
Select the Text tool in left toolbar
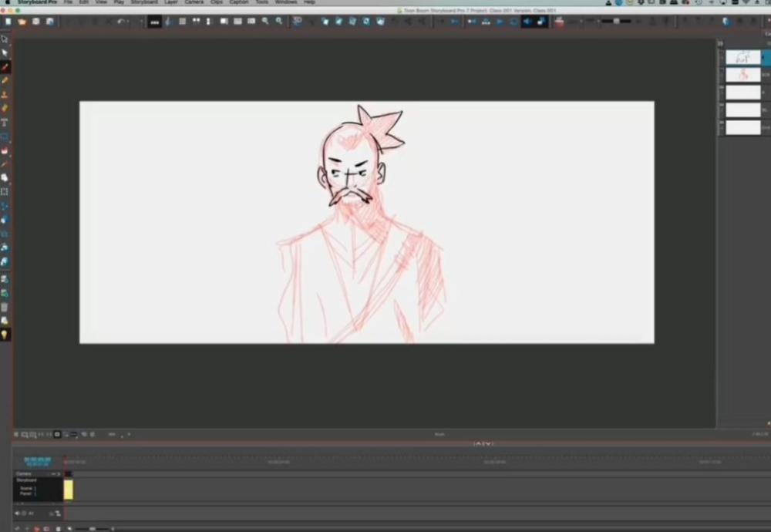pos(5,123)
